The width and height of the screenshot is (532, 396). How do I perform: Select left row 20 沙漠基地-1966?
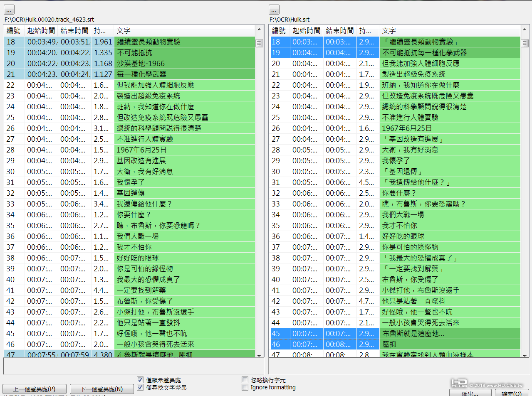(x=129, y=63)
